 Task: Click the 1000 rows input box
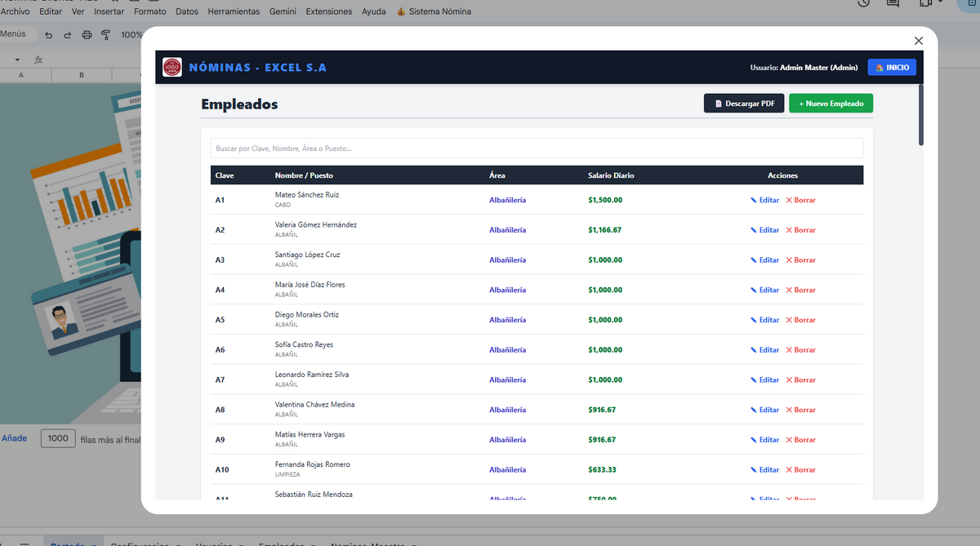pyautogui.click(x=58, y=438)
